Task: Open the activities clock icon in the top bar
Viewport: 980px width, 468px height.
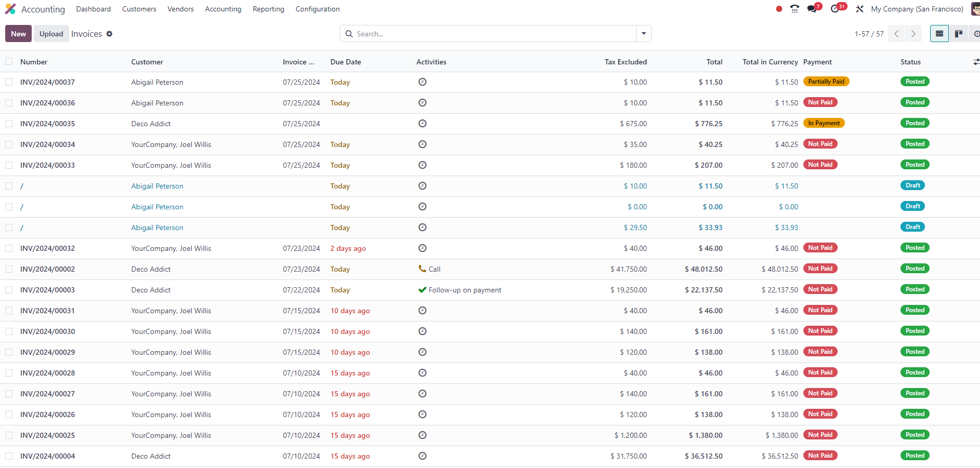Action: pos(835,9)
